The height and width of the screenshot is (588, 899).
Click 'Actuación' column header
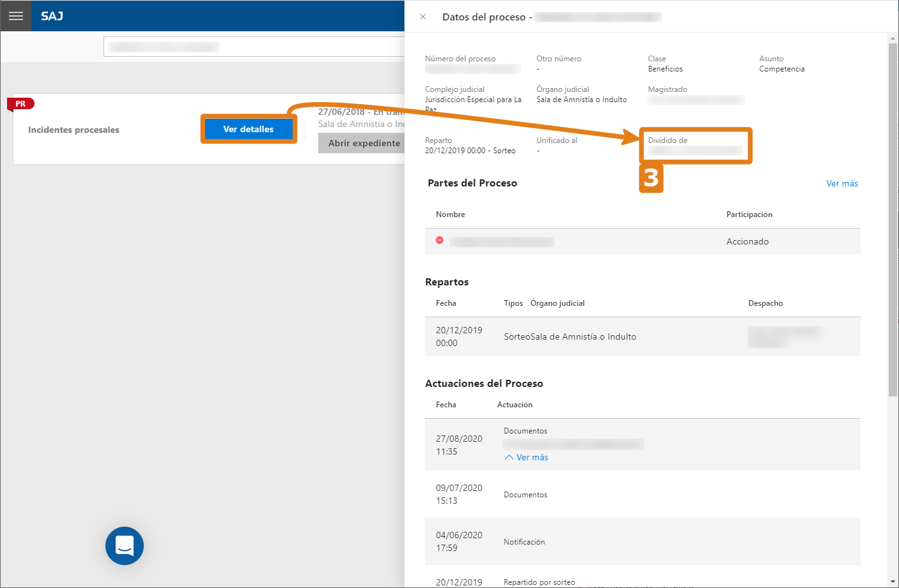[x=515, y=405]
